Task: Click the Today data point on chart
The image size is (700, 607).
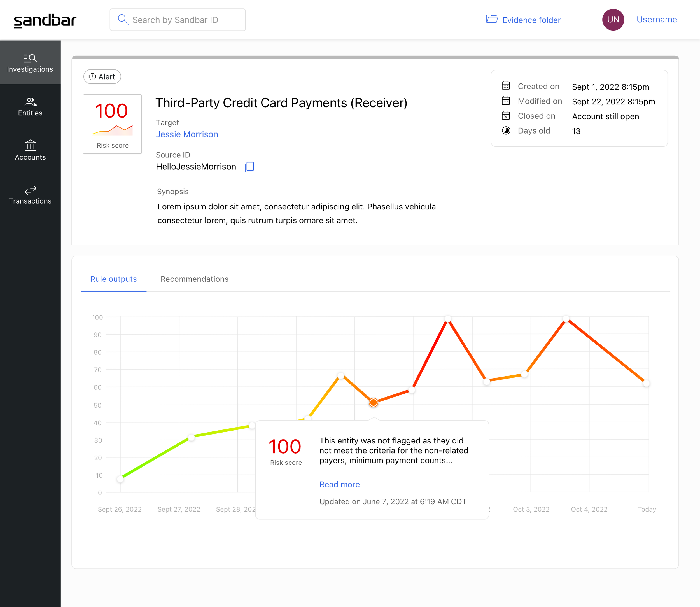Action: coord(647,384)
